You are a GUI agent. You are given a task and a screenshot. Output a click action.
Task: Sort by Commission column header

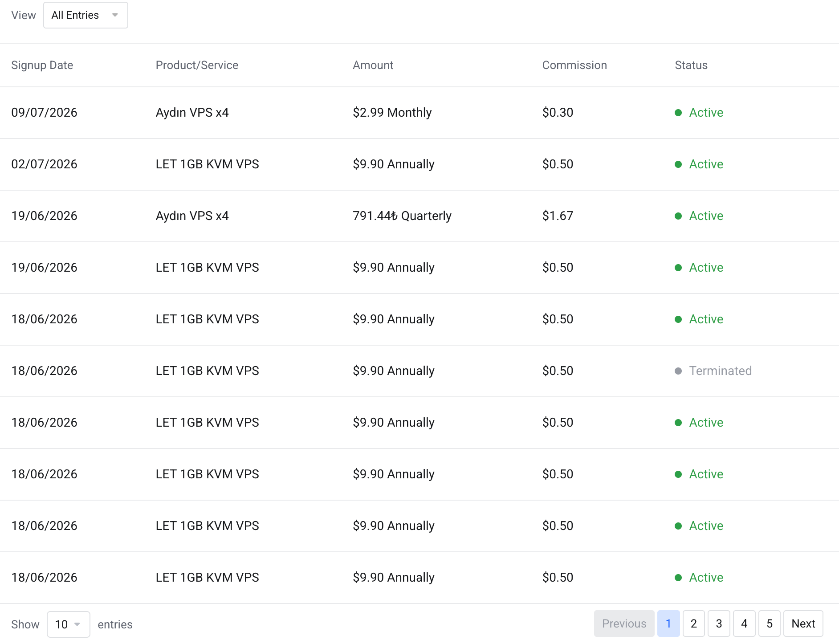coord(574,65)
